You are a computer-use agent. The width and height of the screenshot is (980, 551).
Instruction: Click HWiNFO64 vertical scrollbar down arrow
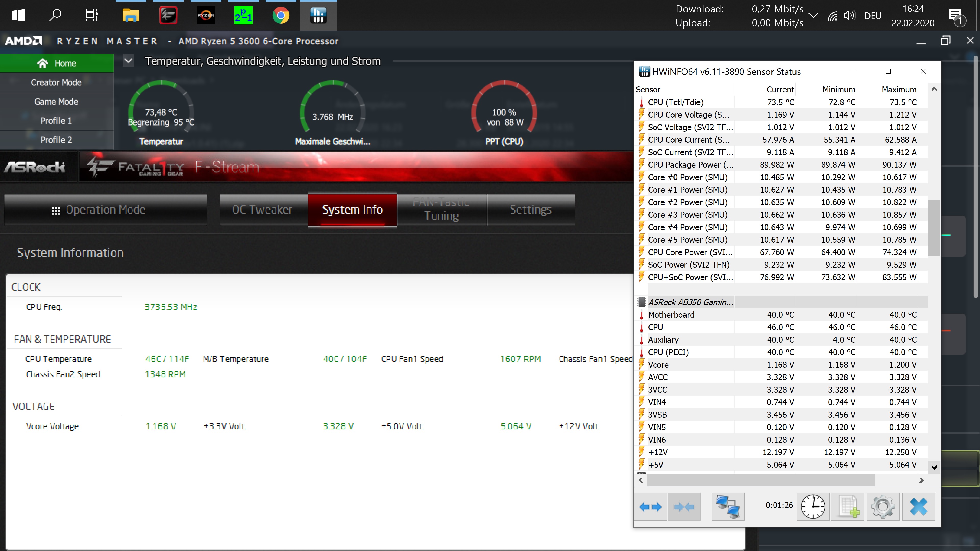pos(934,467)
